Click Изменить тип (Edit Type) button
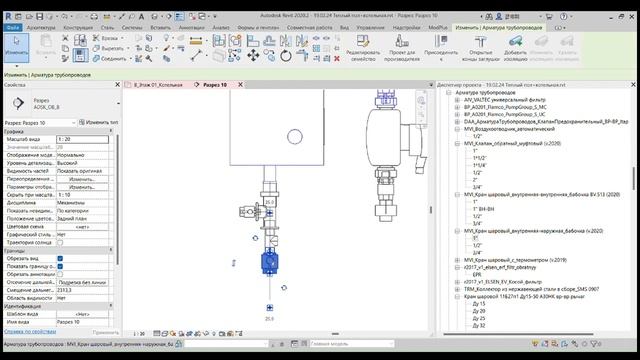Screen dimensions: 640x360 click(x=98, y=122)
